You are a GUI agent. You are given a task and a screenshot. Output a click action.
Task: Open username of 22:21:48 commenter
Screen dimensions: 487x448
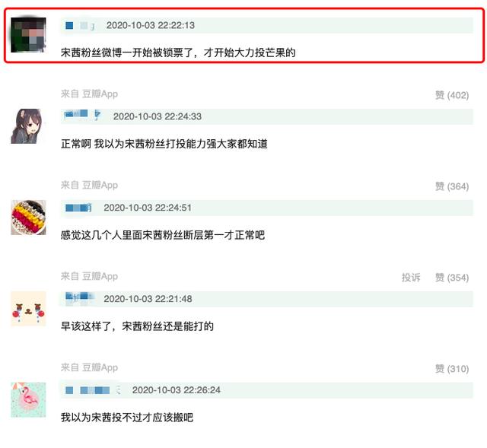pos(79,297)
